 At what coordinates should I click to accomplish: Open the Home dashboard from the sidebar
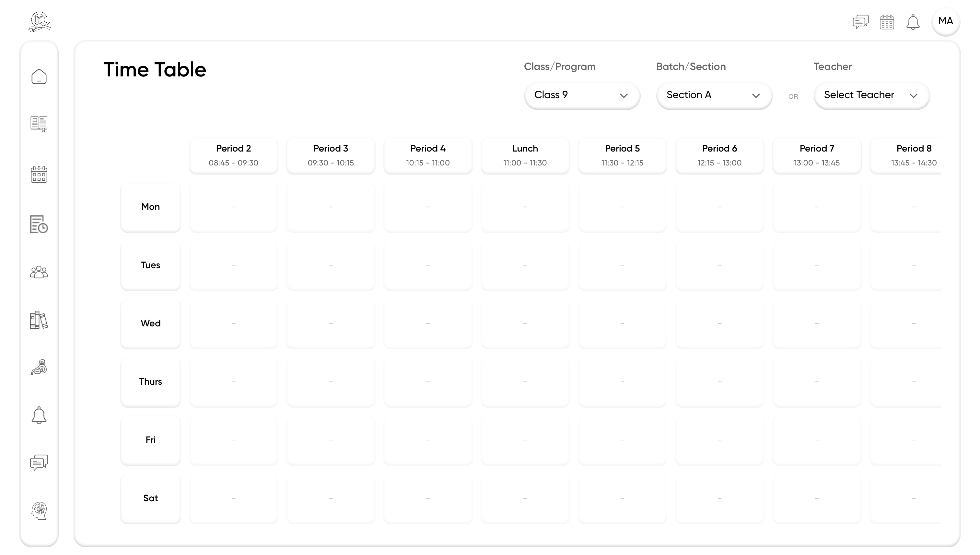(x=39, y=76)
